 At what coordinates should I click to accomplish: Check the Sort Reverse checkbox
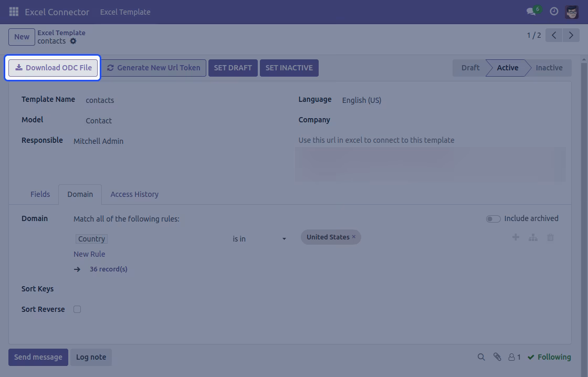coord(77,309)
